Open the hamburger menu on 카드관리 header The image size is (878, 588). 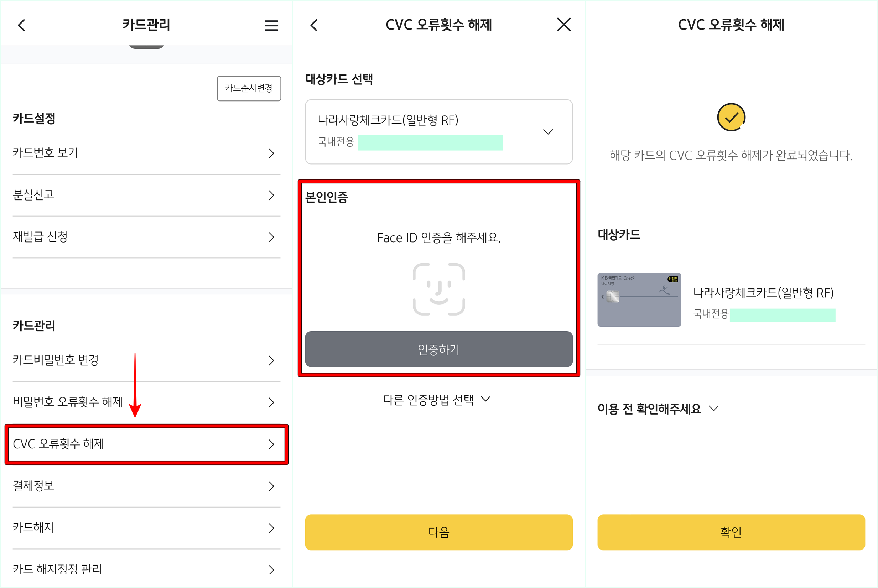(x=271, y=25)
